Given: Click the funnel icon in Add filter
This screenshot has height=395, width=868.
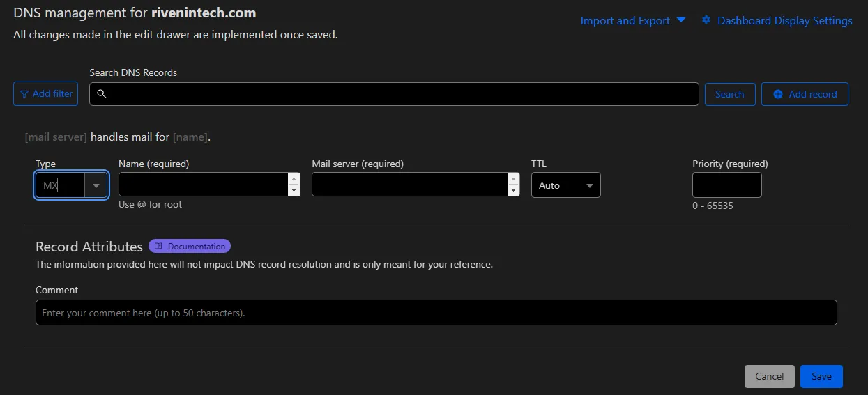Looking at the screenshot, I should 24,94.
